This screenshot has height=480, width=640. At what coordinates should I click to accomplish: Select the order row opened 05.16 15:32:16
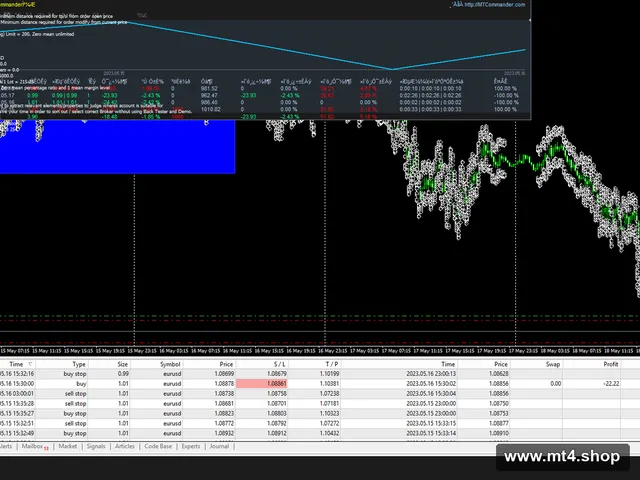[320, 373]
